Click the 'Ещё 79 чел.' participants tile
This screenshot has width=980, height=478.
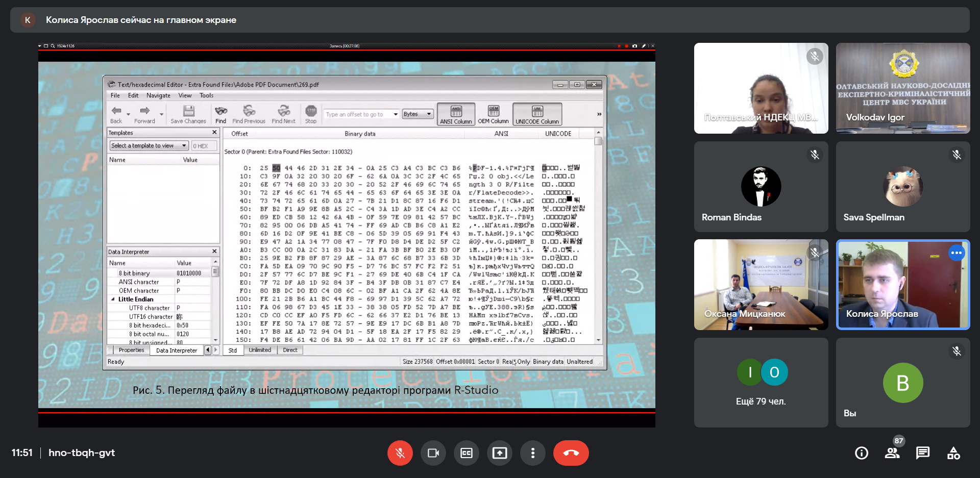[x=761, y=383]
